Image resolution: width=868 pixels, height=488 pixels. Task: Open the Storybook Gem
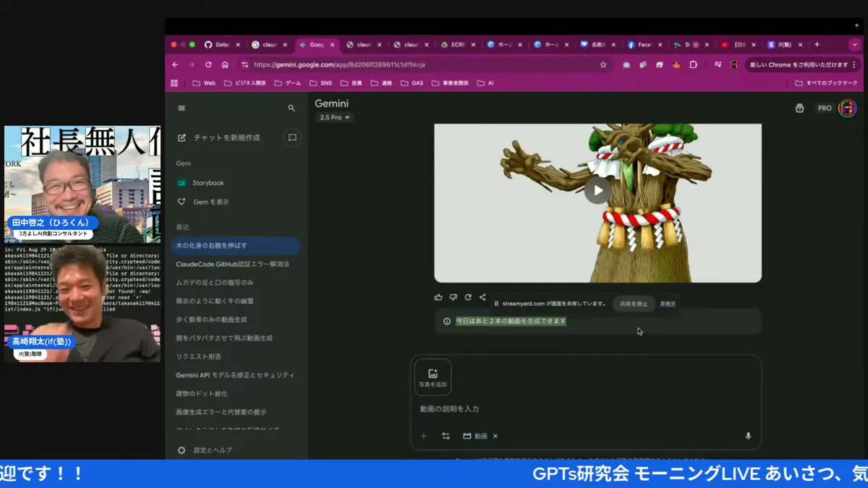point(201,183)
